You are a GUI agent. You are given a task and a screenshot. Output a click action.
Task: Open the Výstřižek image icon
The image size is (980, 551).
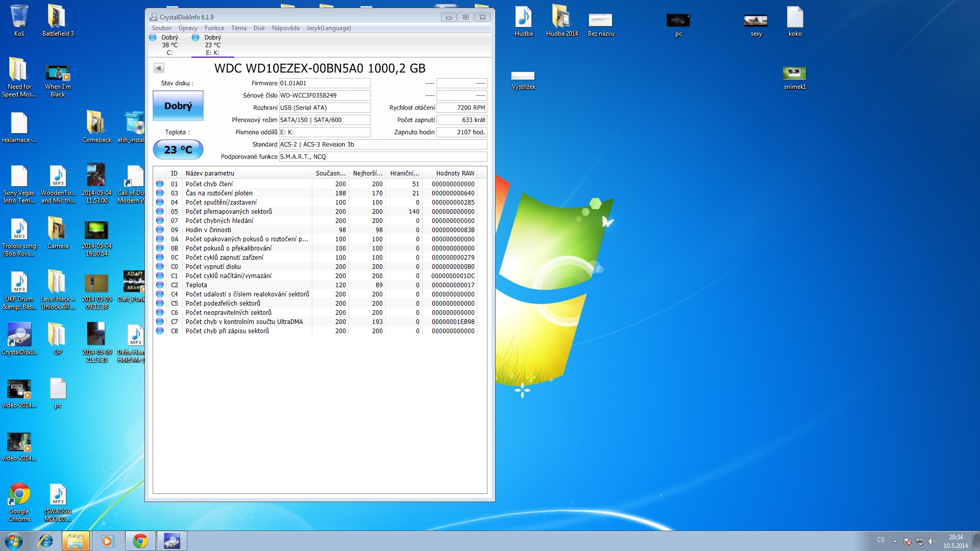523,80
